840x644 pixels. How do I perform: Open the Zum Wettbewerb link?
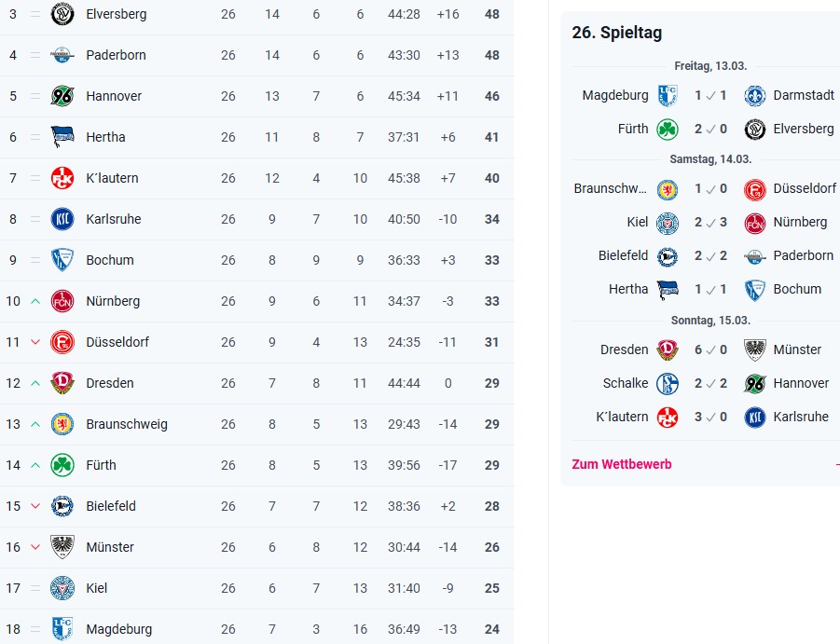click(x=621, y=464)
